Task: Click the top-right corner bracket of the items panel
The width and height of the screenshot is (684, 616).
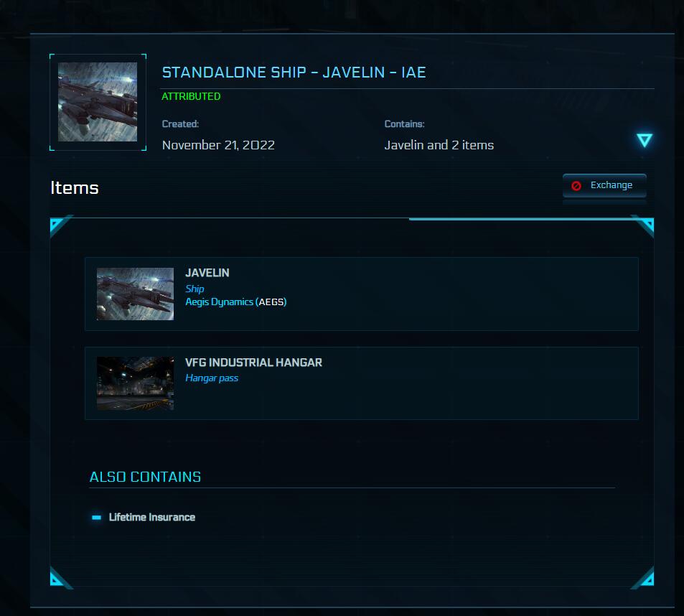Action: pos(643,225)
